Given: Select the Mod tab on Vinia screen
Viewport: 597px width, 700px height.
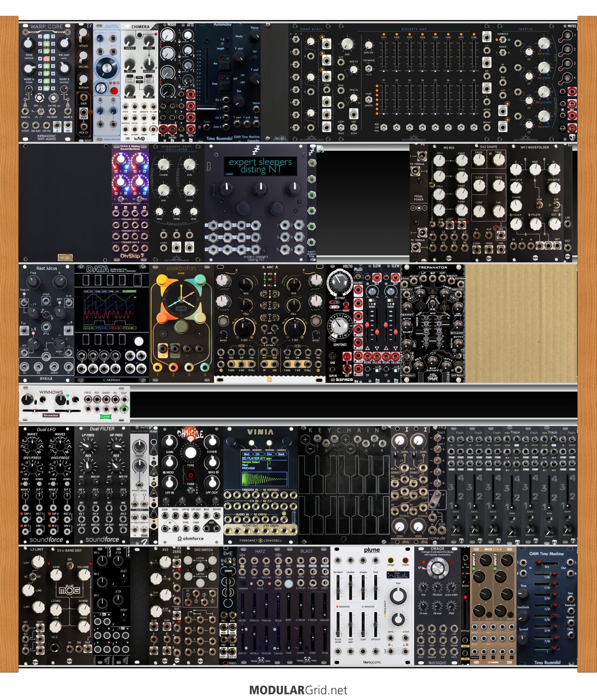Looking at the screenshot, I should coord(247,454).
